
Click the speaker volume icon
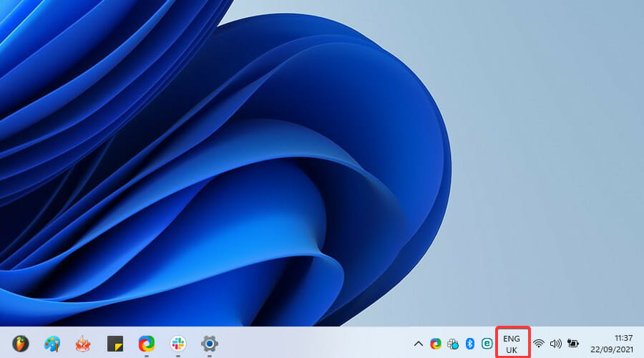[x=555, y=344]
